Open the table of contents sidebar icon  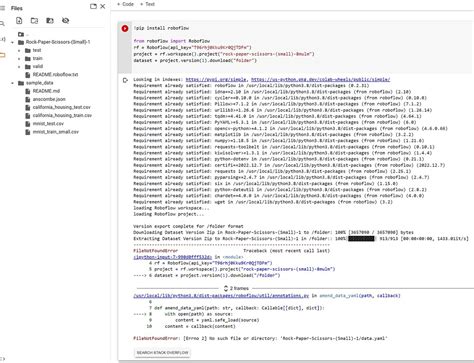[2, 8]
